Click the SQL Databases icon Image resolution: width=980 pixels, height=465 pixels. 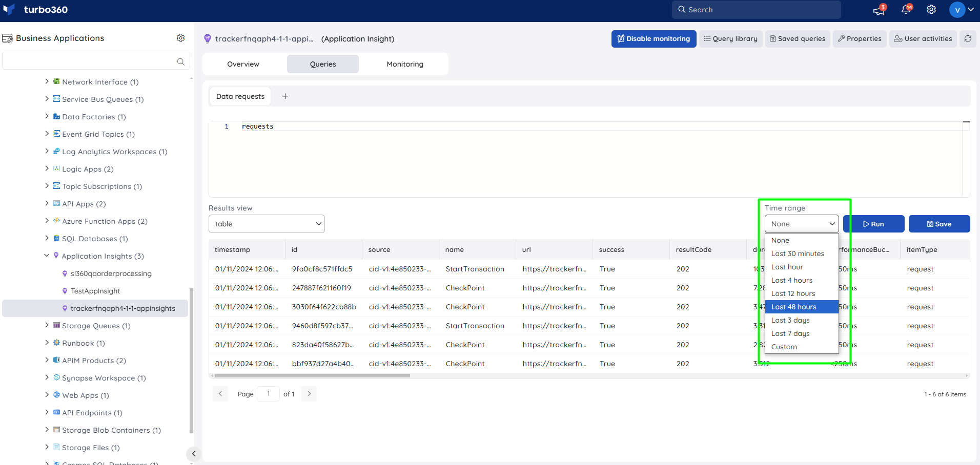[x=56, y=238]
